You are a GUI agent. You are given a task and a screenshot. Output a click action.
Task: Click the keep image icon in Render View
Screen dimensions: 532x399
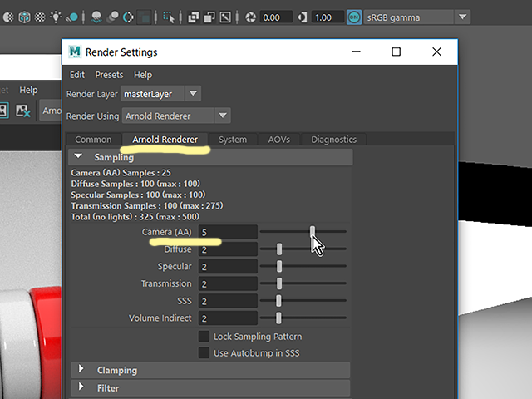3,111
